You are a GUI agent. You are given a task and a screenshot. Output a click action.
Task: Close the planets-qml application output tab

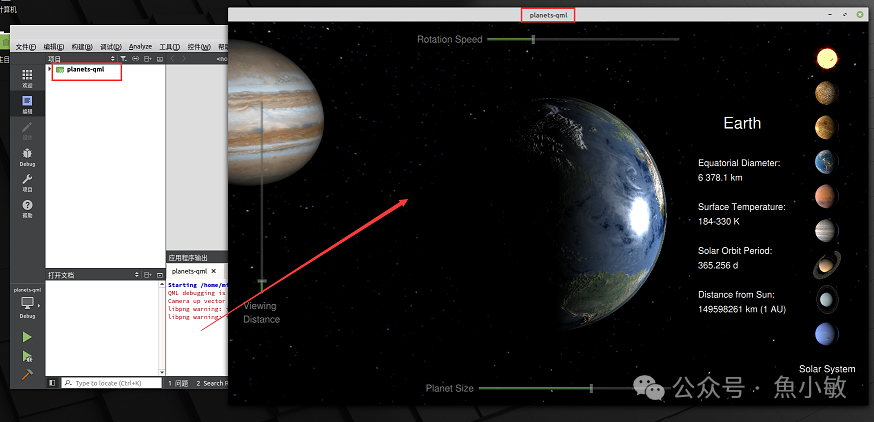[213, 271]
